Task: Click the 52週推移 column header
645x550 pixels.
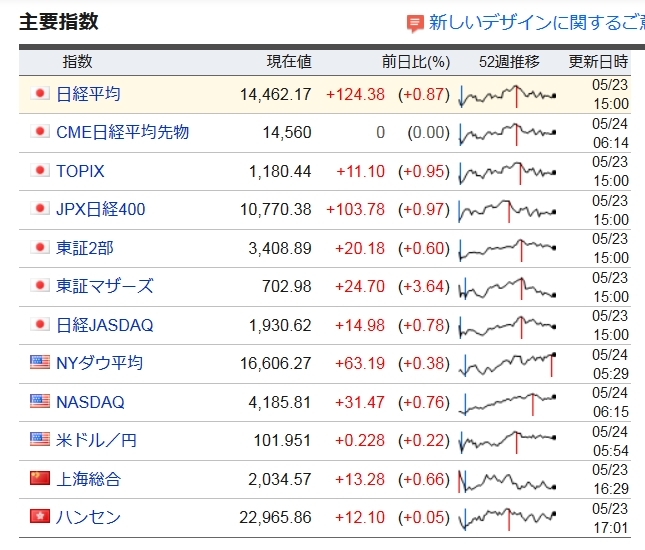Action: click(x=509, y=61)
